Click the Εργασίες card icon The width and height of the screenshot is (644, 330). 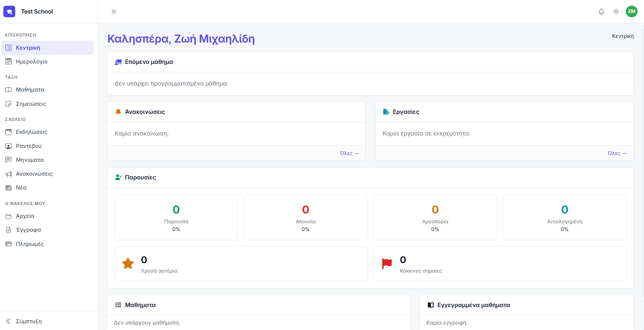(x=386, y=112)
